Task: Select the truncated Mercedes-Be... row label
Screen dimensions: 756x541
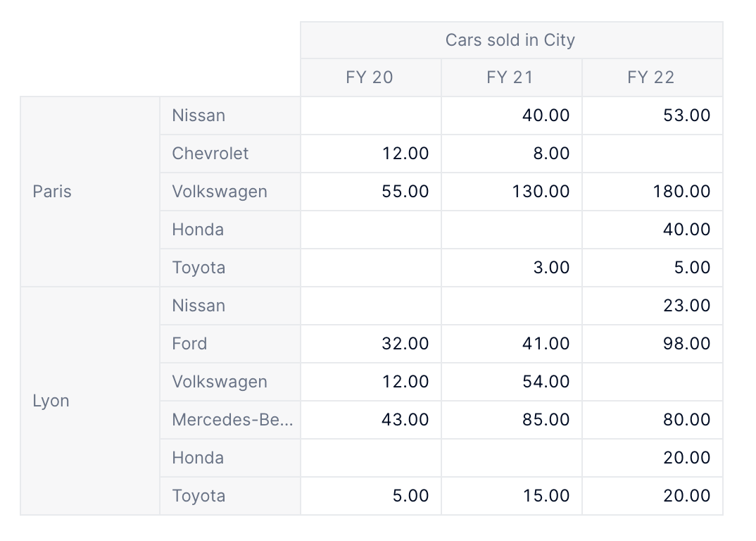Action: point(229,420)
